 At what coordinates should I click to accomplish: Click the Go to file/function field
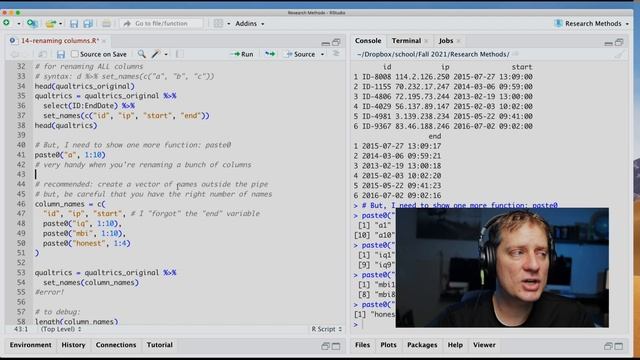click(x=162, y=24)
